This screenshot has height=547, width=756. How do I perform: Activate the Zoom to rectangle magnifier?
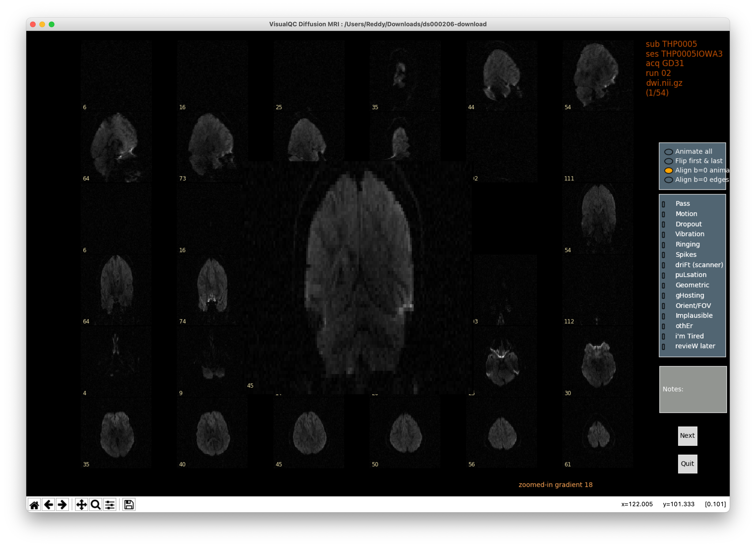95,504
